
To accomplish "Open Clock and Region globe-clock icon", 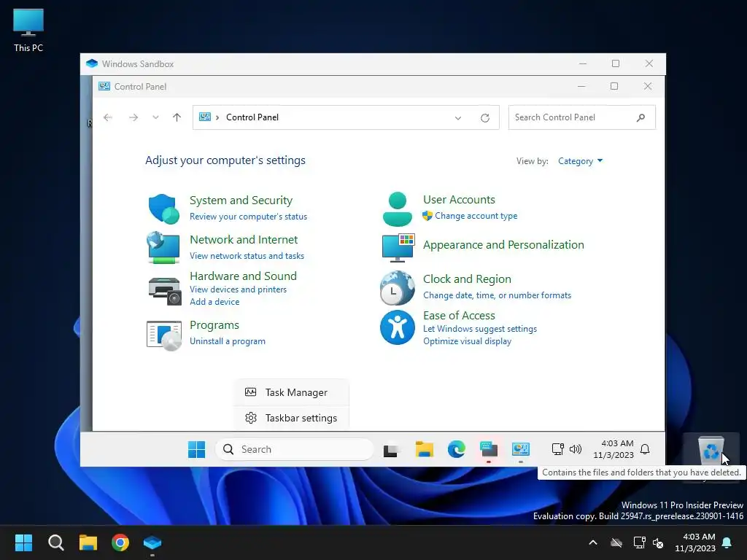I will (398, 287).
